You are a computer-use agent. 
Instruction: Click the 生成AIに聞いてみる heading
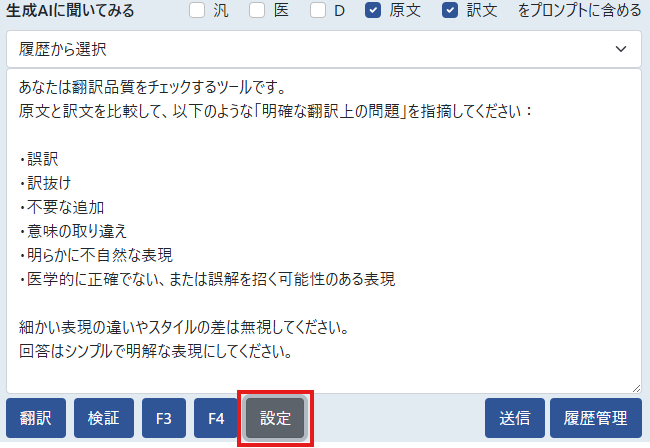coord(70,12)
